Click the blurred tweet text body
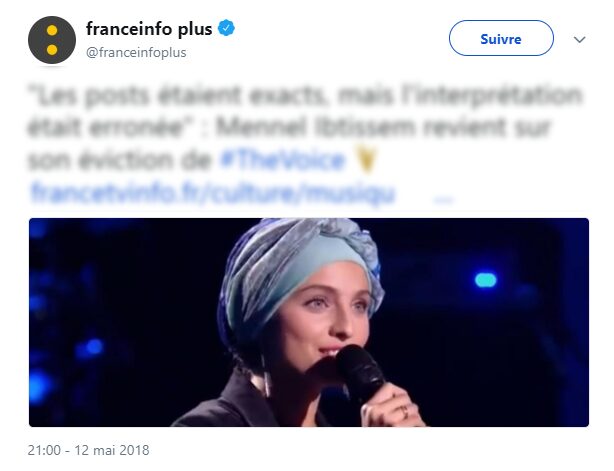The width and height of the screenshot is (614, 471). (x=305, y=128)
